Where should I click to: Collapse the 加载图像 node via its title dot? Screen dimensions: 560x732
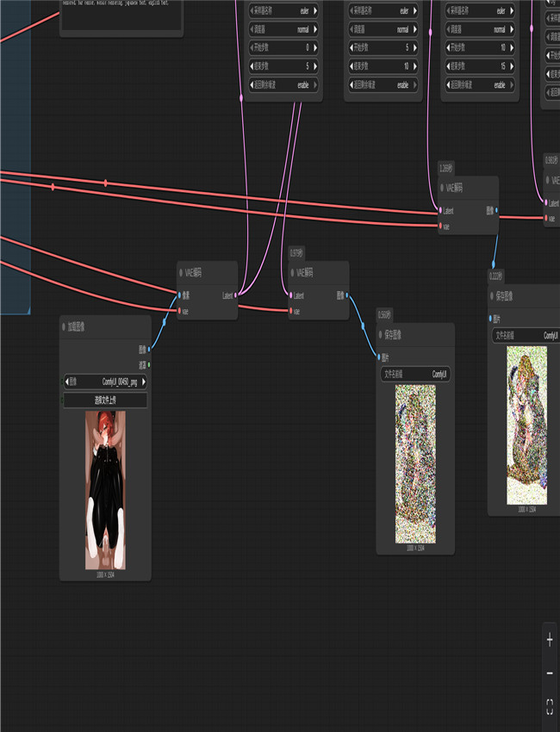[65, 327]
